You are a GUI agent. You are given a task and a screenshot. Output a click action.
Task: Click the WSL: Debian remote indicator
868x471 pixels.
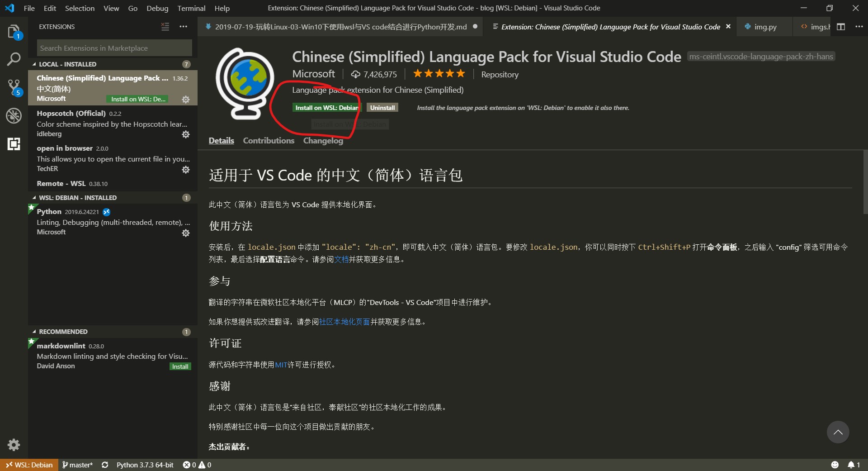tap(29, 465)
